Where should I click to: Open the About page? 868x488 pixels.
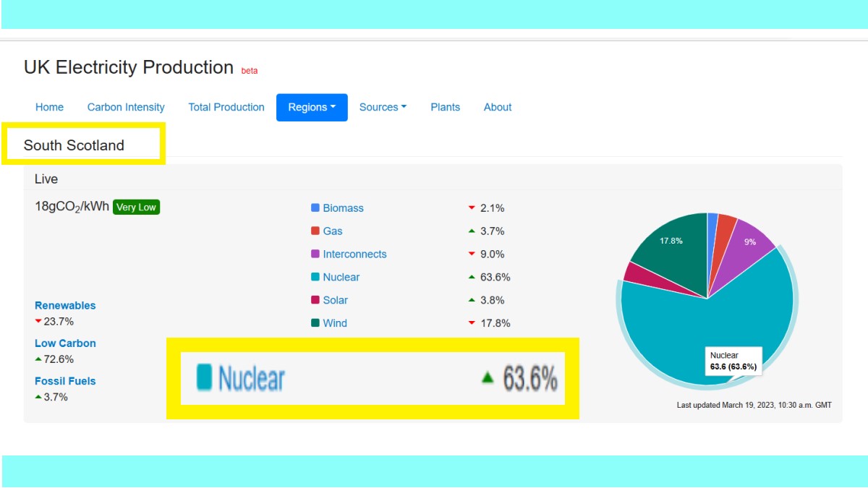coord(498,107)
